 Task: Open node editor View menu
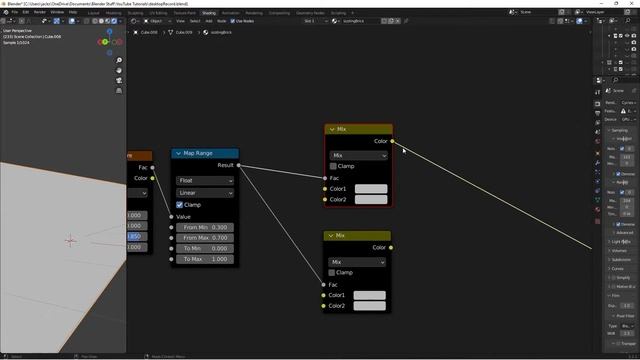click(x=180, y=21)
